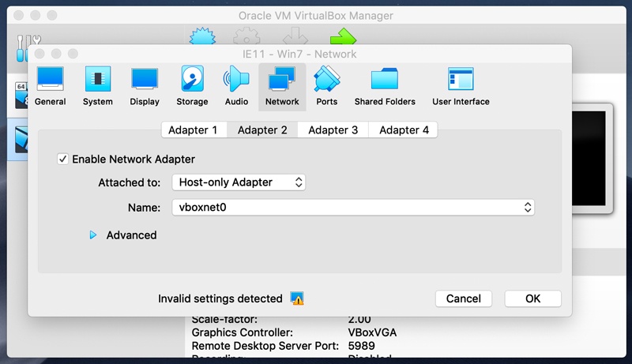Switch to the Adapter 1 tab
632x364 pixels.
click(x=193, y=130)
